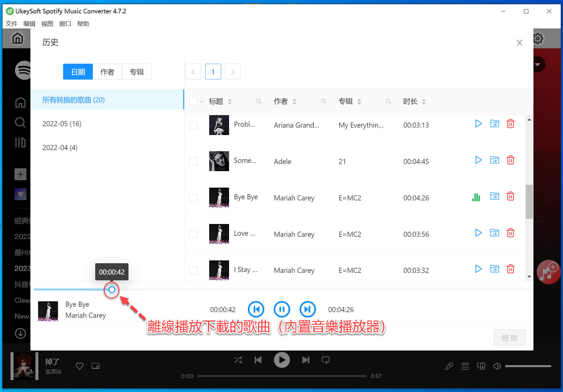
Task: Go to previous page arrow
Action: tap(193, 72)
